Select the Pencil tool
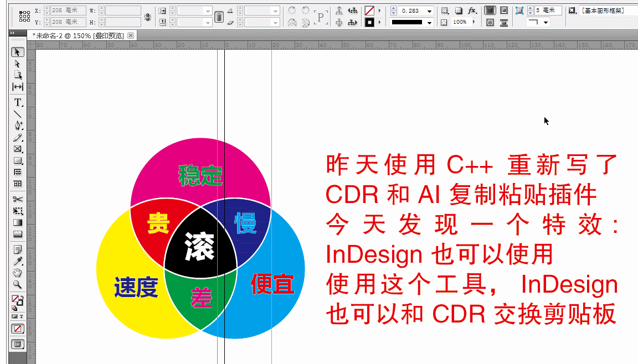 pyautogui.click(x=17, y=137)
